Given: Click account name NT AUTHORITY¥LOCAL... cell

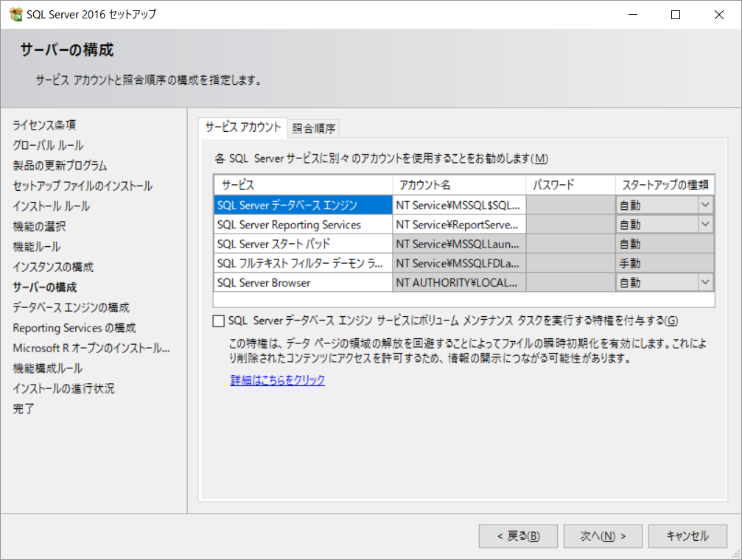Looking at the screenshot, I should pyautogui.click(x=459, y=283).
